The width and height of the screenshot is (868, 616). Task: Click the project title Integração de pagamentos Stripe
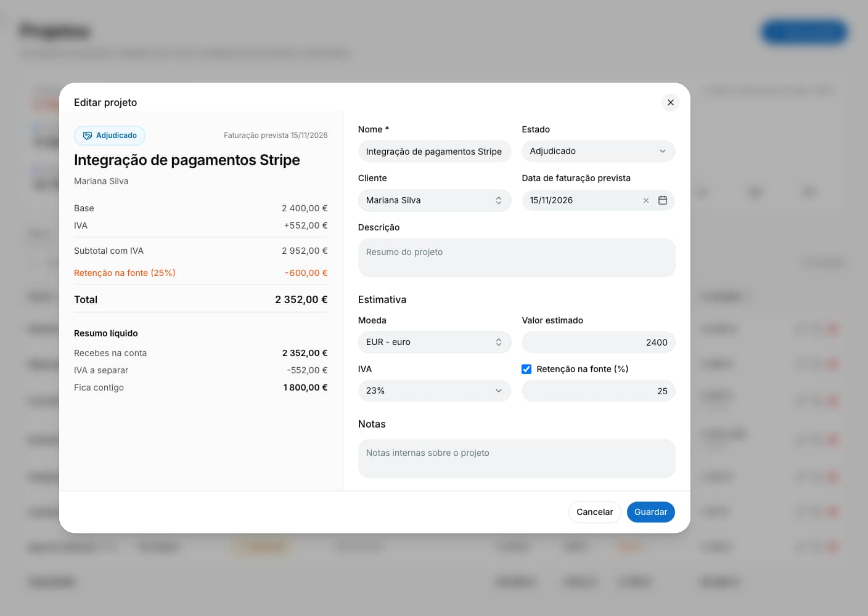pos(187,160)
